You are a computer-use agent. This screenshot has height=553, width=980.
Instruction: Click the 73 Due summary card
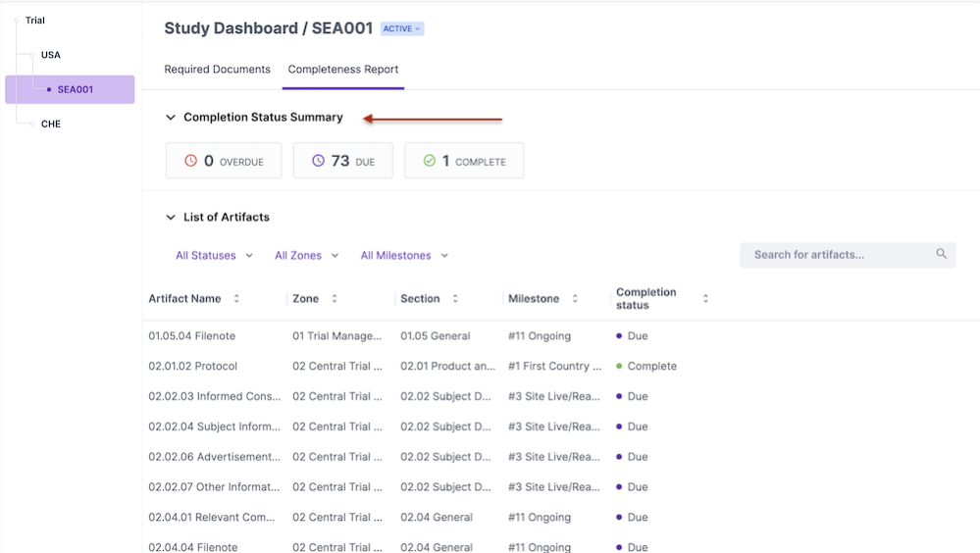[x=343, y=161]
